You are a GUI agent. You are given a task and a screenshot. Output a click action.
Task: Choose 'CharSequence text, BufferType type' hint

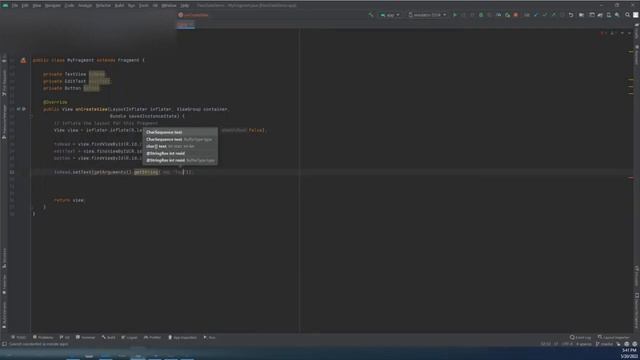180,139
